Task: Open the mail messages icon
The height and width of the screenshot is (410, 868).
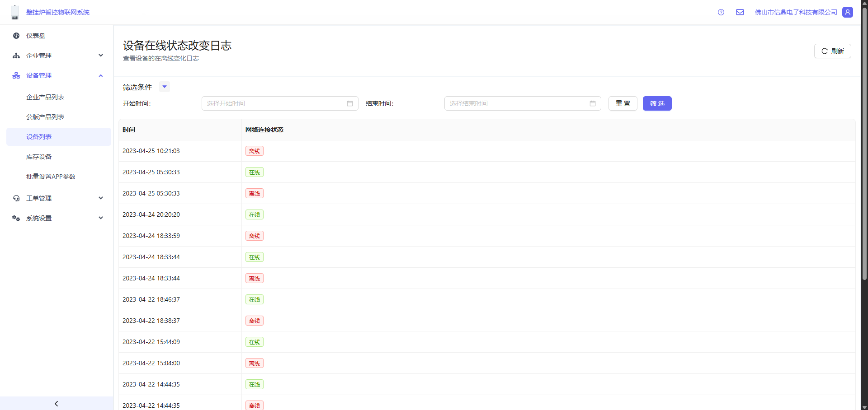Action: [740, 12]
